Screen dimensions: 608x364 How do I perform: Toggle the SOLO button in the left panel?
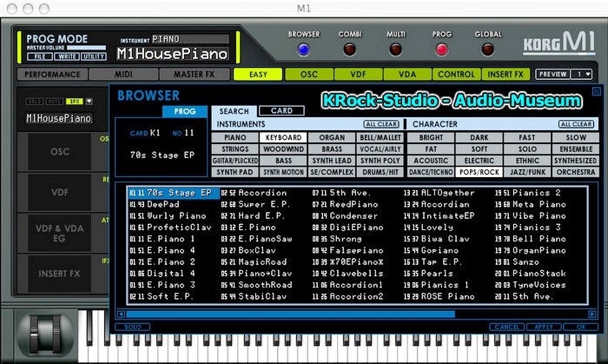[35, 101]
